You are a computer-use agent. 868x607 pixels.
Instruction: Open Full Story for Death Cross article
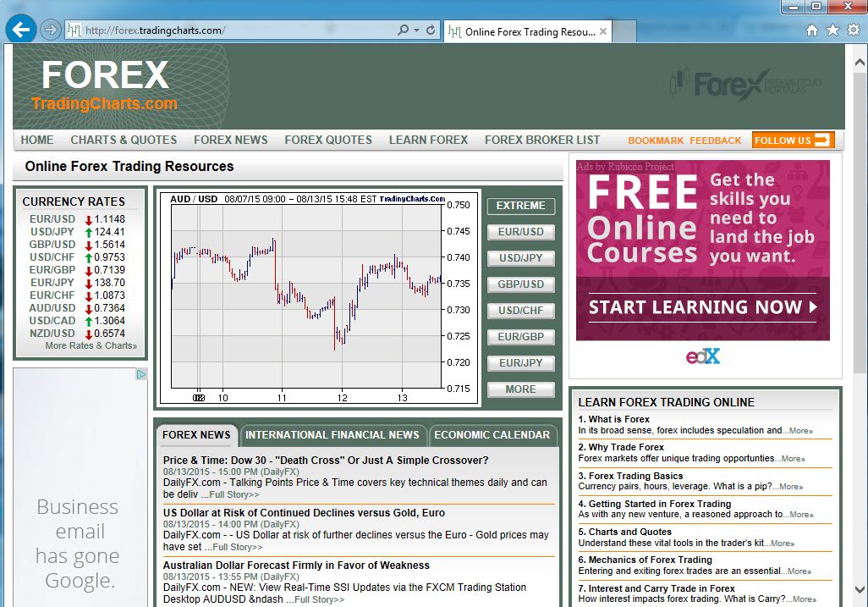pyautogui.click(x=233, y=494)
